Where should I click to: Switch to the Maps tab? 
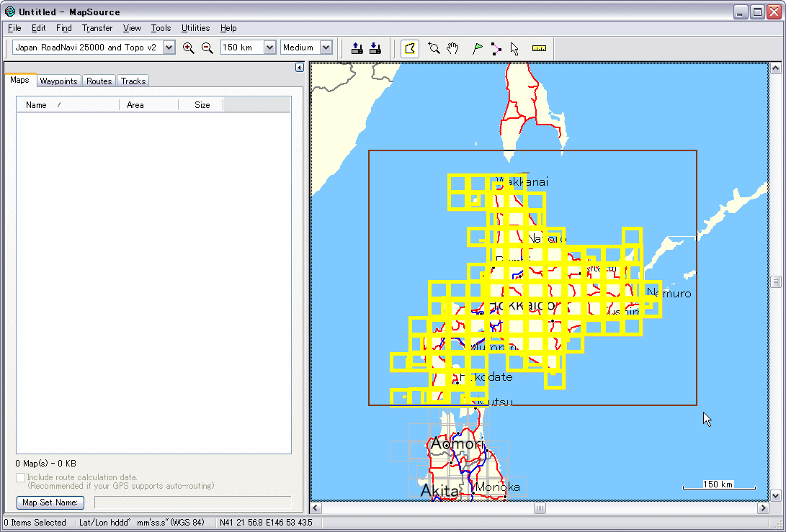coord(19,80)
